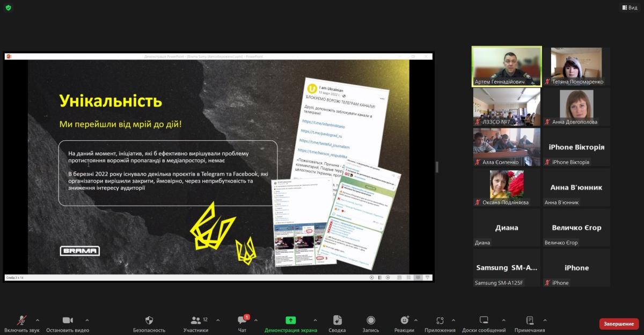Start screen sharing via Демонстрация экрана

click(x=290, y=321)
